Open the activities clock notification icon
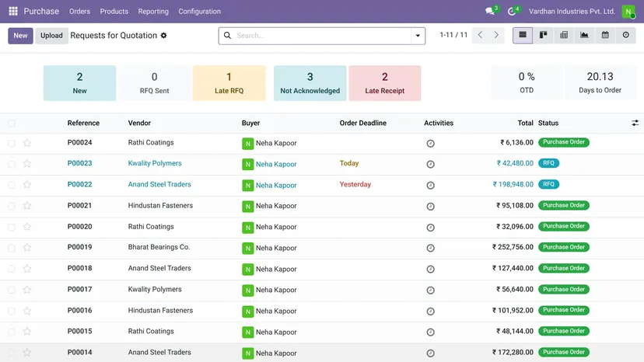Image resolution: width=644 pixels, height=362 pixels. pyautogui.click(x=512, y=11)
